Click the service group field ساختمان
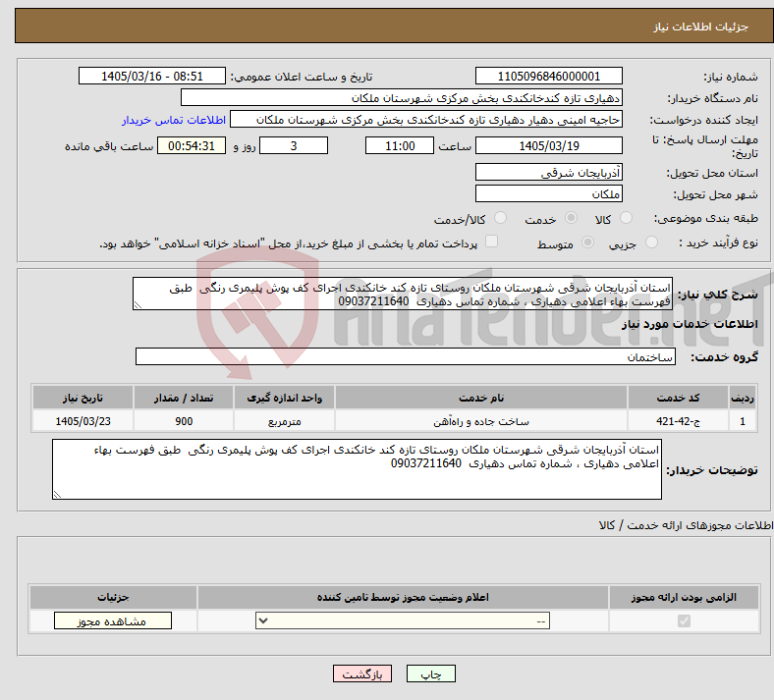774x700 pixels. coord(406,356)
